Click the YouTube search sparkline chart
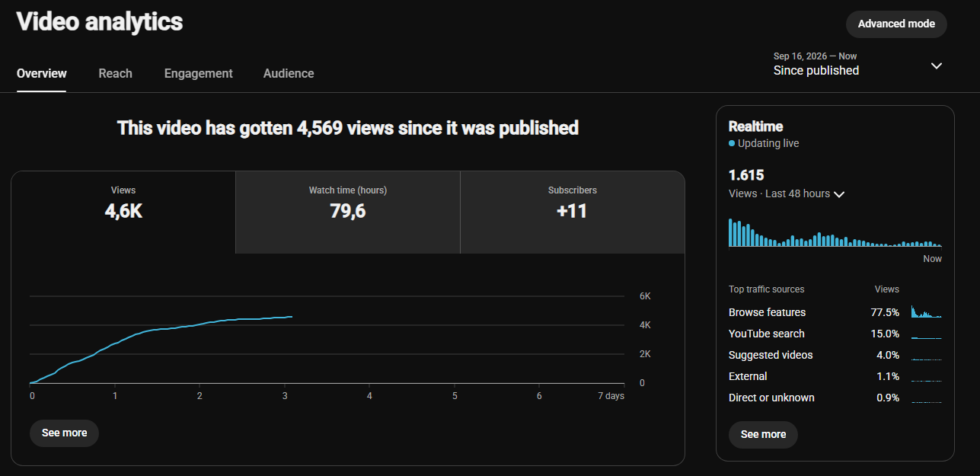 click(927, 336)
